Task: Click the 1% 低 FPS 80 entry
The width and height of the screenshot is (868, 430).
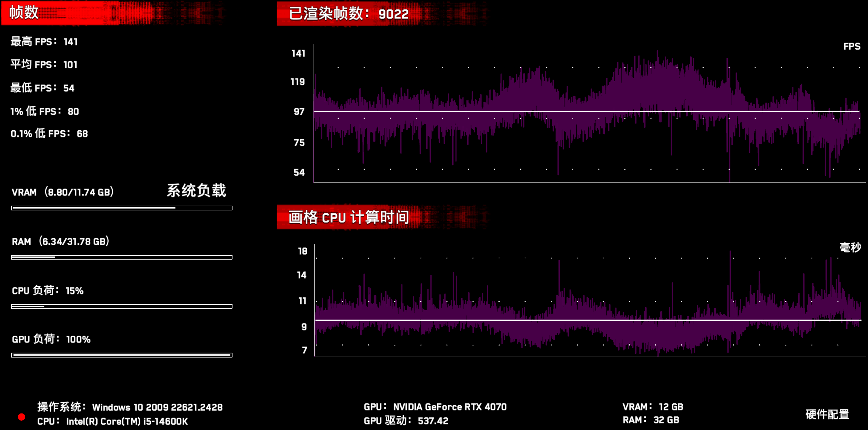Action: (45, 112)
